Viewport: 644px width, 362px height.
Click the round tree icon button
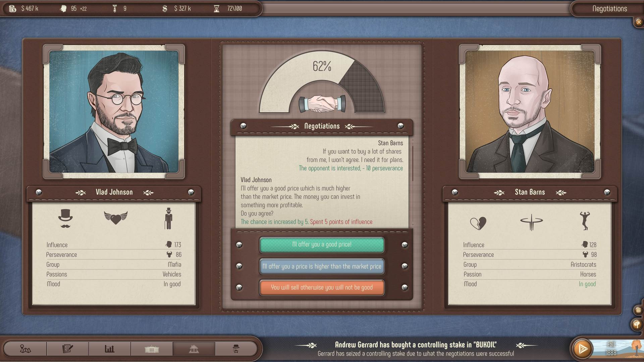tap(637, 324)
